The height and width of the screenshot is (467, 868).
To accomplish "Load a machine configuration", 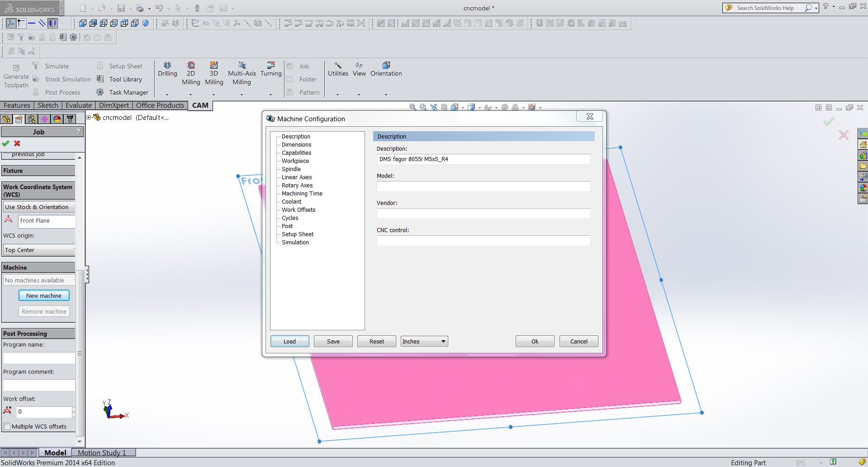I will point(289,341).
